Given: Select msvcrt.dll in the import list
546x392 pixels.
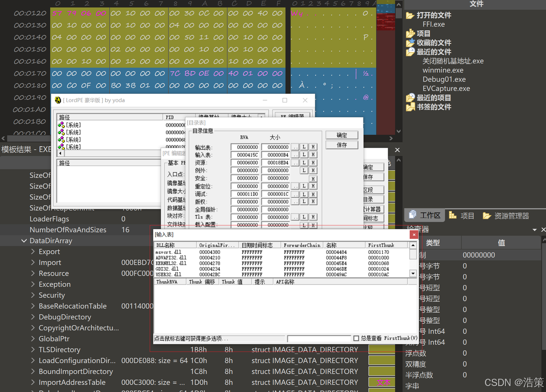Looking at the screenshot, I should [x=282, y=252].
